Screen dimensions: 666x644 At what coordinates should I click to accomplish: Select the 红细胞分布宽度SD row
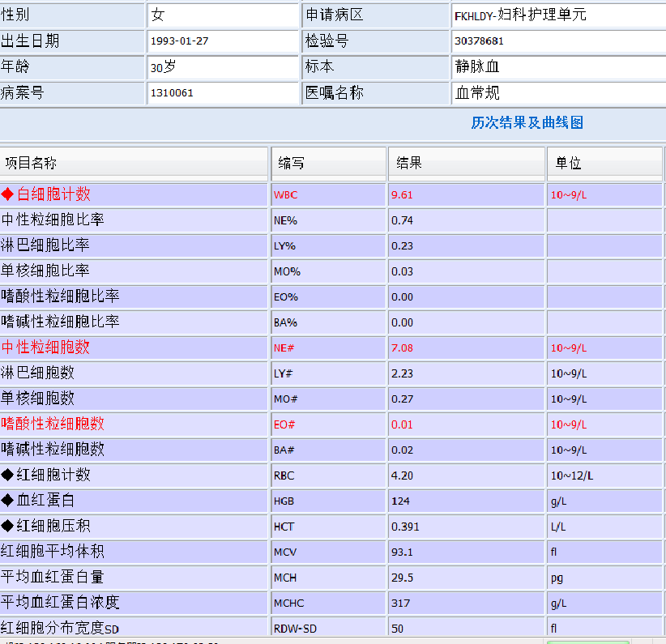134,627
